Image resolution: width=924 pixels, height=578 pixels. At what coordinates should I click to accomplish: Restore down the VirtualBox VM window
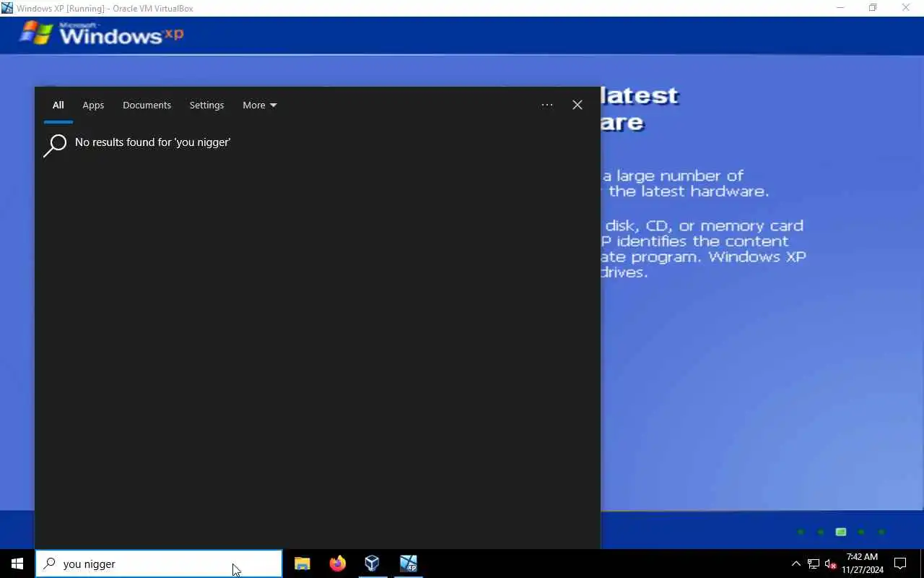(x=873, y=8)
